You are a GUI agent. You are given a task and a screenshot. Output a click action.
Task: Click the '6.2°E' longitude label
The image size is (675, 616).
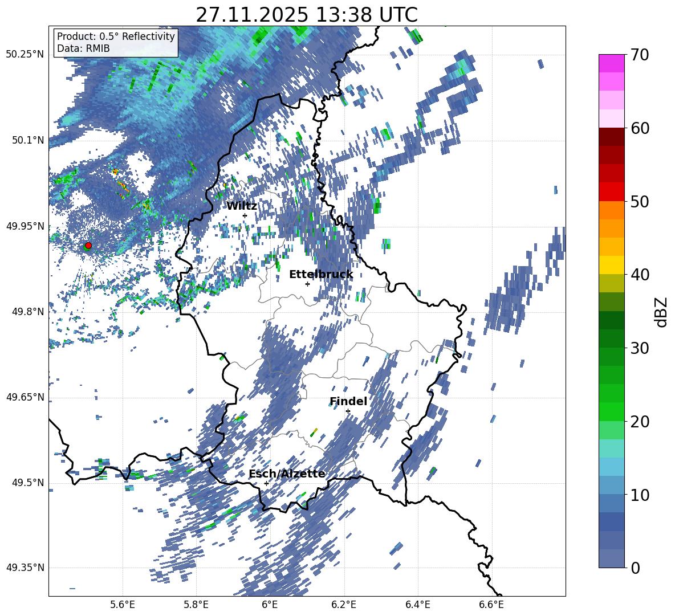click(344, 605)
